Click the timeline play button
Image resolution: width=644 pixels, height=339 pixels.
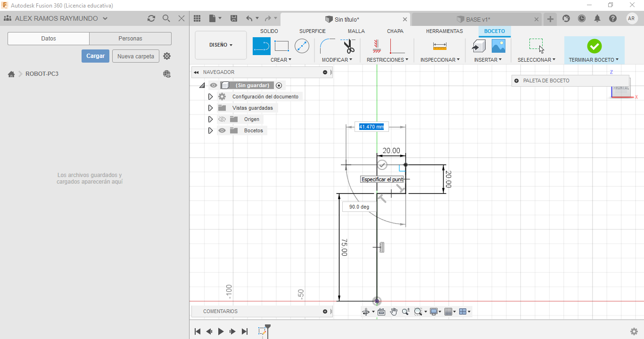(x=221, y=331)
